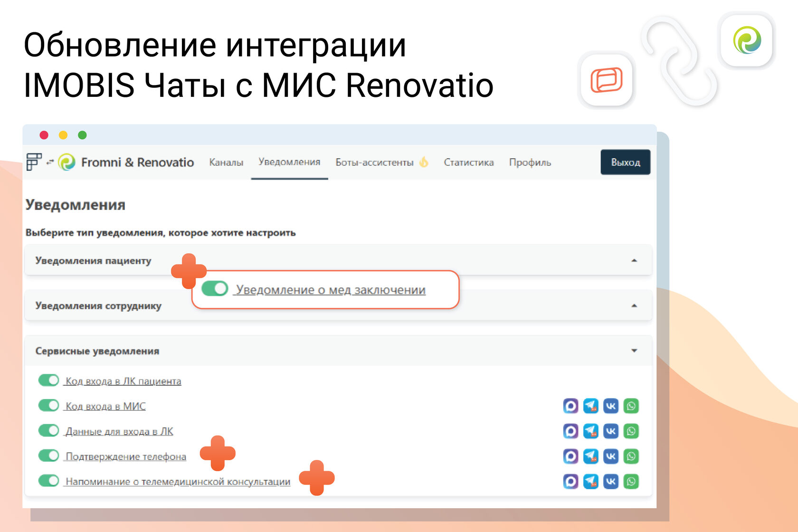Choose the Telegram icon for Данные для входа в ЛК

tap(590, 431)
